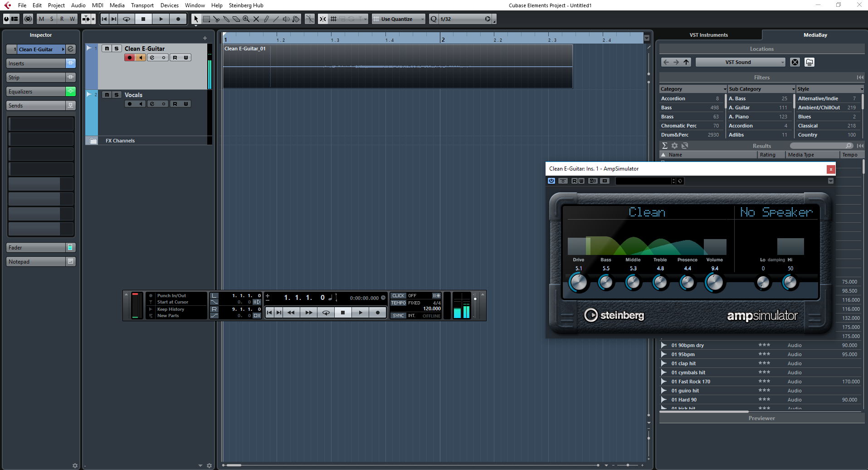Select the Glue tool
This screenshot has height=470, width=868.
[226, 19]
